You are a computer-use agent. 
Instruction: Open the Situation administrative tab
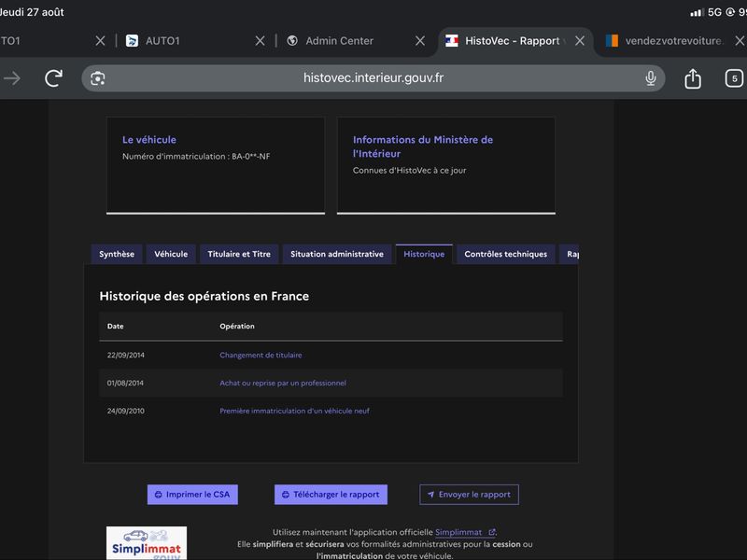(337, 254)
